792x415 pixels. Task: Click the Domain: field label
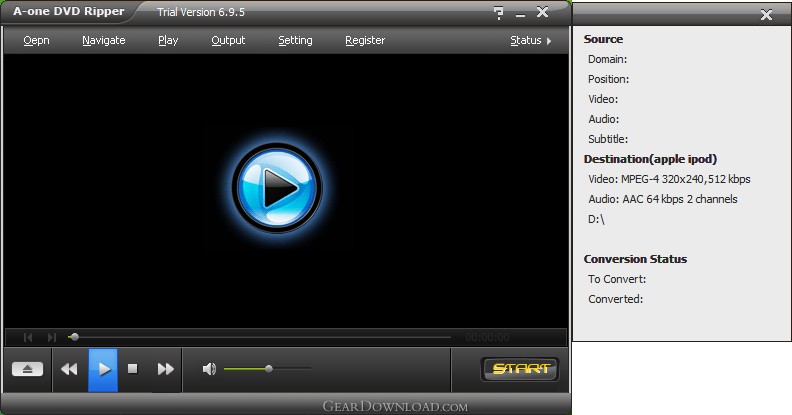(x=607, y=59)
